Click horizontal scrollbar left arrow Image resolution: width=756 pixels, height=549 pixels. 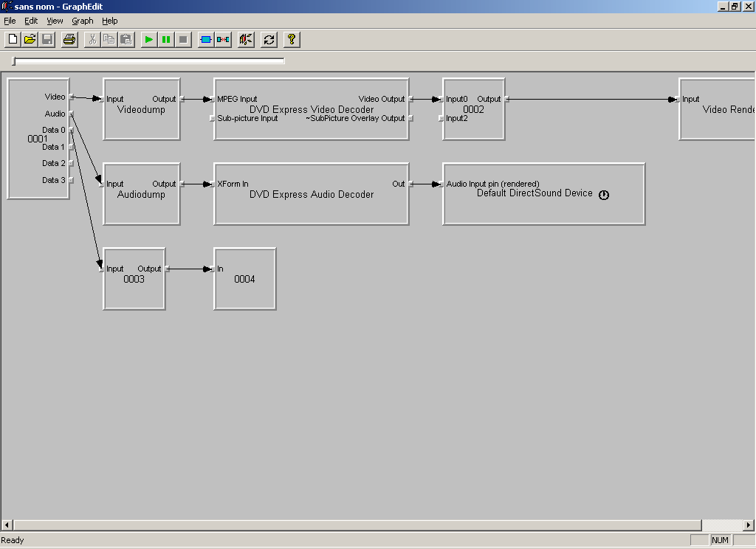(7, 525)
